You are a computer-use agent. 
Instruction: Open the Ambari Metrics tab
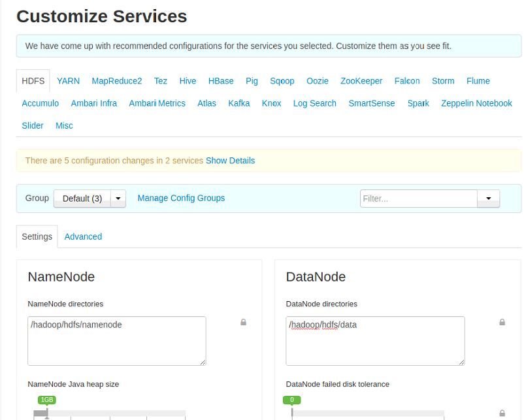[157, 103]
